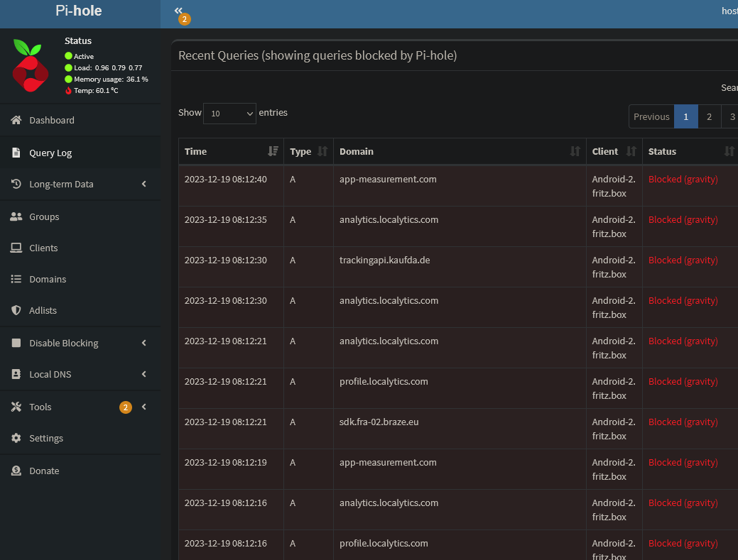Expand the Local DNS submenu chevron
The image size is (738, 560).
(x=144, y=374)
